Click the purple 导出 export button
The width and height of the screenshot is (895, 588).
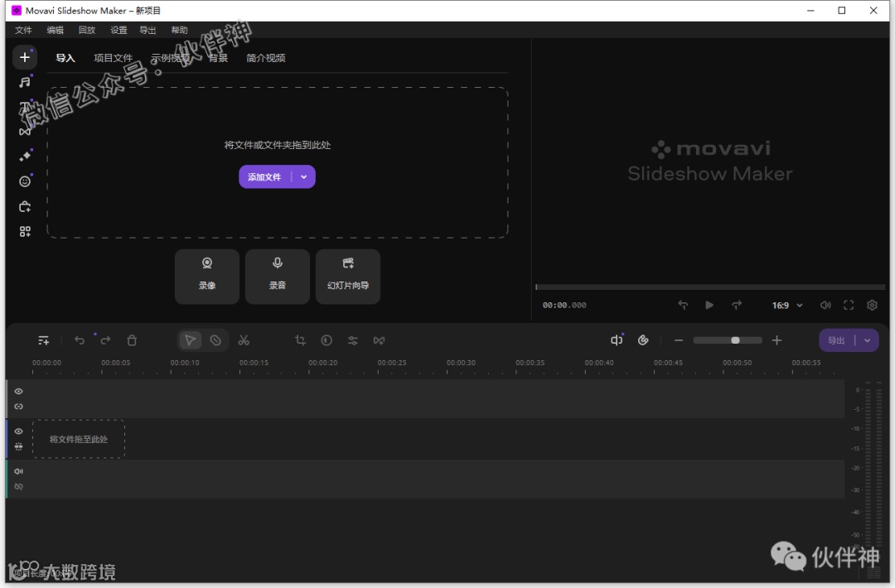pyautogui.click(x=836, y=340)
